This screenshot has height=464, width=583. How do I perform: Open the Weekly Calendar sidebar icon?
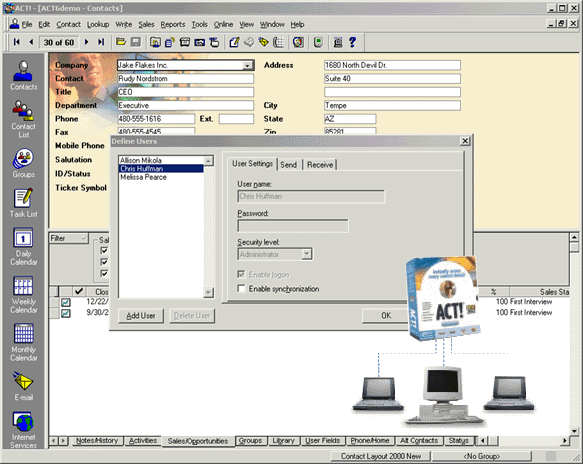pos(23,294)
